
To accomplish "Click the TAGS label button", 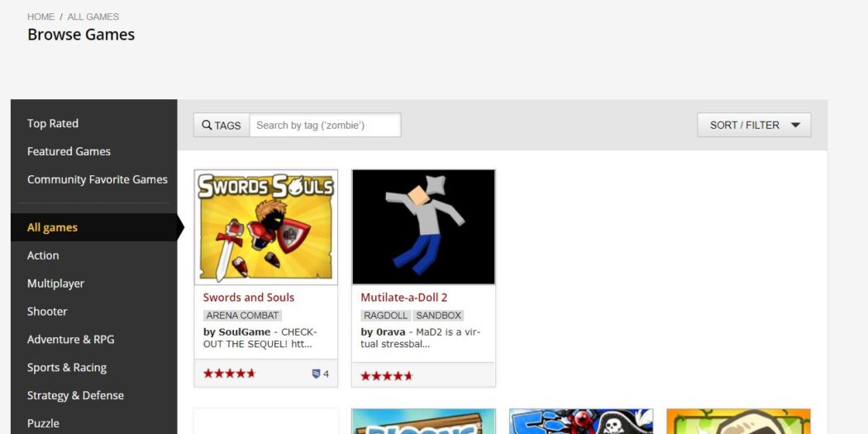I will click(x=222, y=125).
